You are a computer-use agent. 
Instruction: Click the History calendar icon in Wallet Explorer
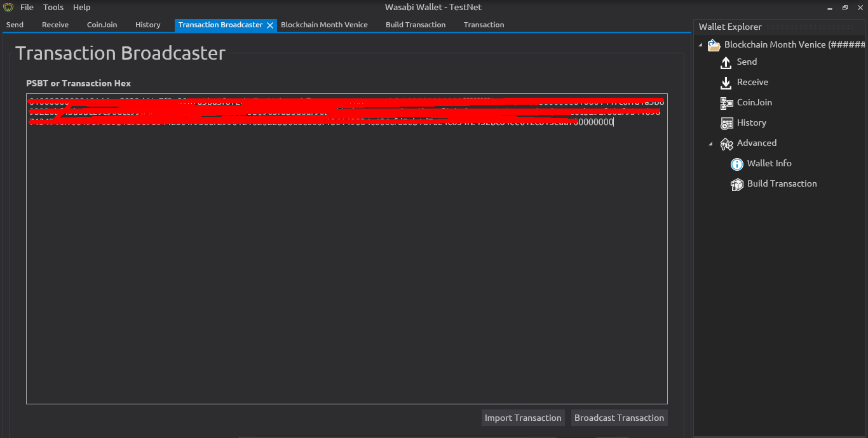727,123
